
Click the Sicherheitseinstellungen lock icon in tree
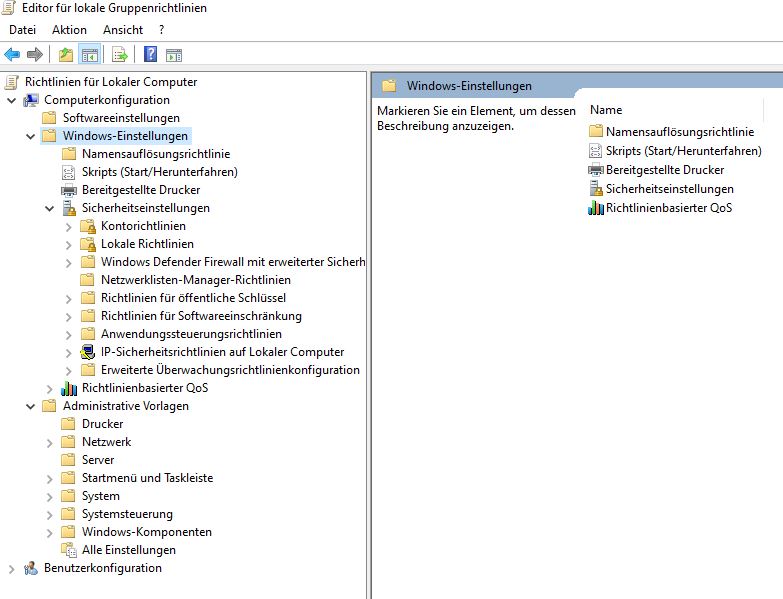[69, 208]
